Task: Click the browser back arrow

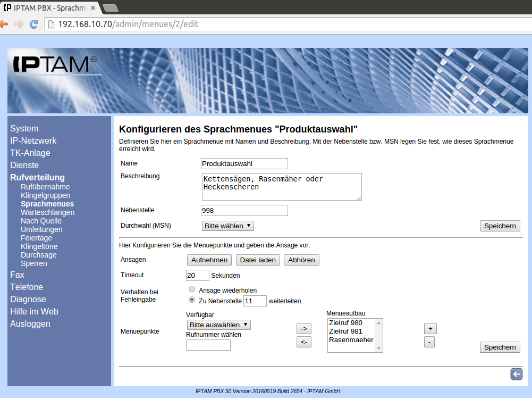Action: 4,24
